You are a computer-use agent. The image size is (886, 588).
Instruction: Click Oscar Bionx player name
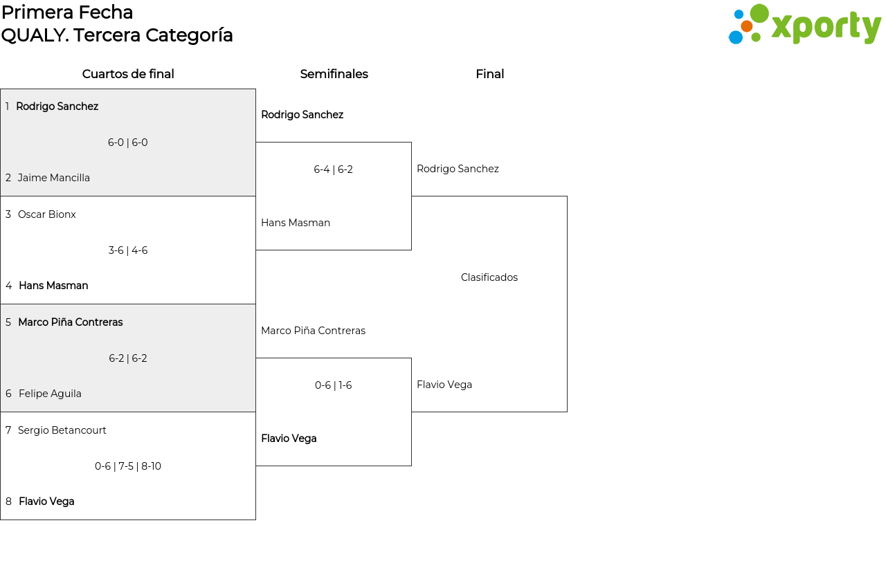tap(47, 214)
